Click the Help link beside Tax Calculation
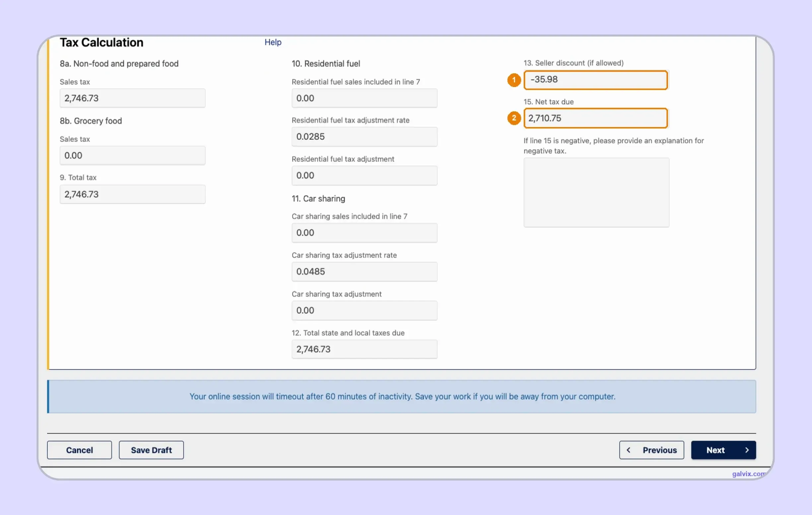 (273, 42)
